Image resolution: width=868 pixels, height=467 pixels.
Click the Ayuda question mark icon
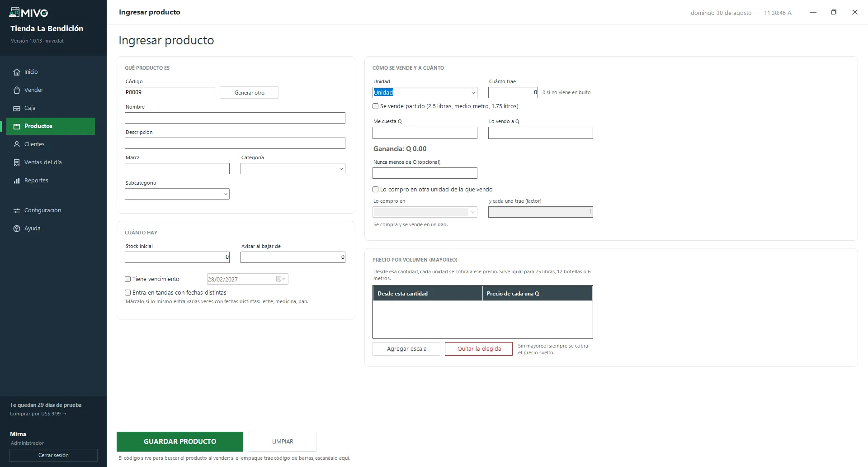[x=17, y=229]
